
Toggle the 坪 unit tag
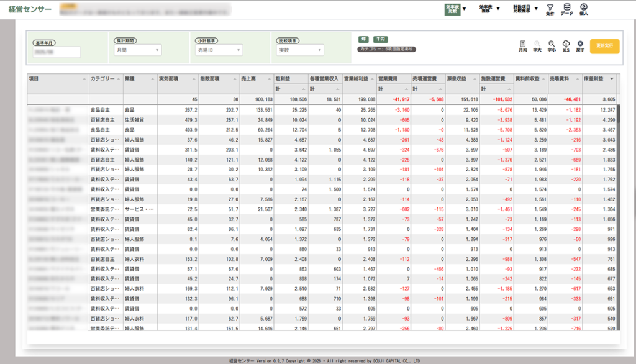point(364,39)
